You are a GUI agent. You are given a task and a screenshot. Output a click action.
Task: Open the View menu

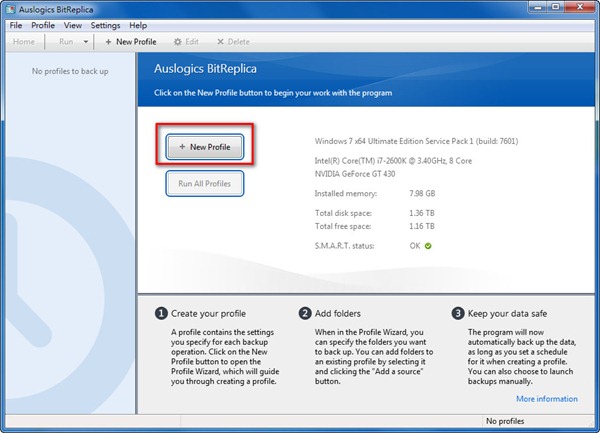[x=73, y=25]
